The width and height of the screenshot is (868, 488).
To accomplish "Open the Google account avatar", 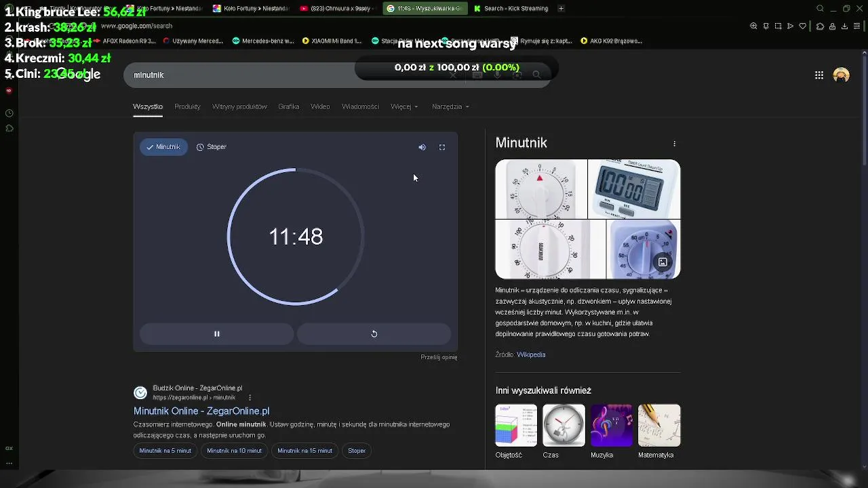I will tap(842, 75).
